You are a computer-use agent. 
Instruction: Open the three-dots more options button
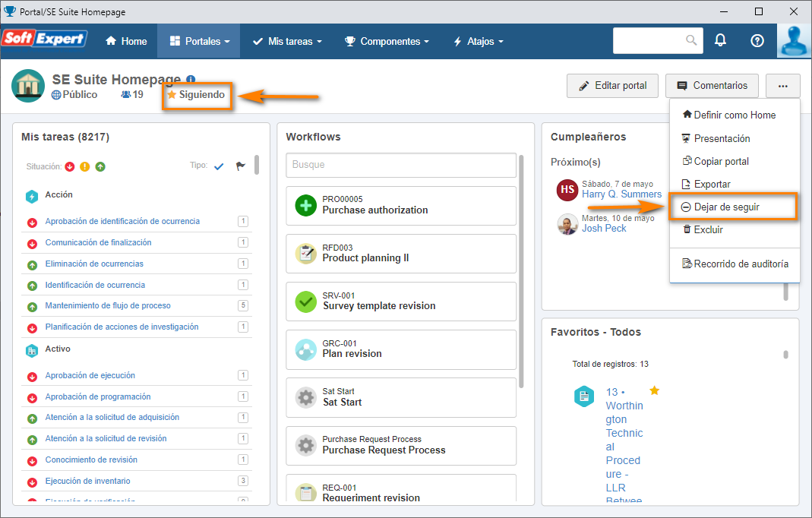783,86
